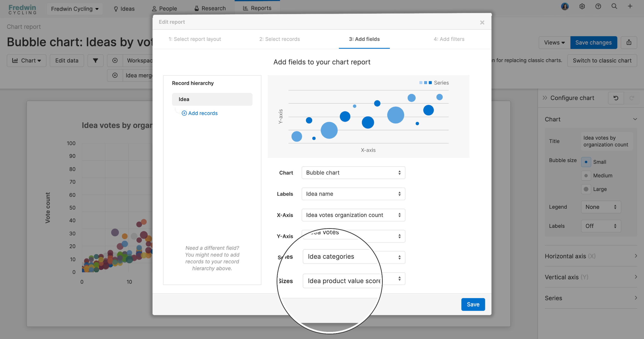Switch to the '2: Select records' tab
The width and height of the screenshot is (644, 339).
[279, 39]
